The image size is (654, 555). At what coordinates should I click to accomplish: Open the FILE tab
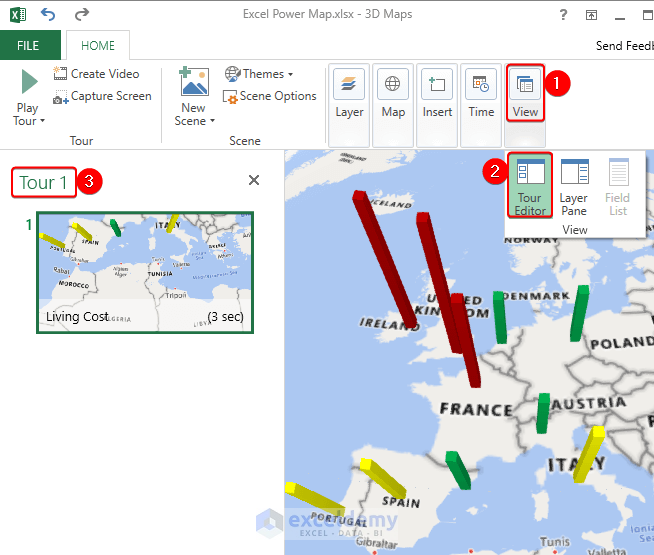(x=28, y=45)
